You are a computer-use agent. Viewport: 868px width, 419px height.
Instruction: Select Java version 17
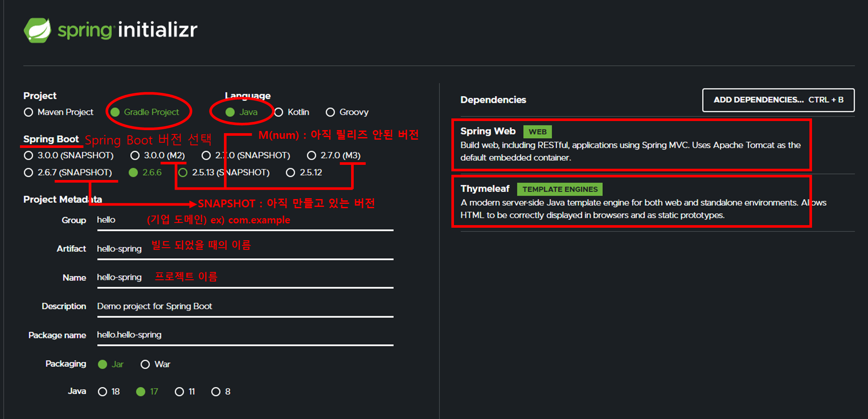click(x=147, y=392)
